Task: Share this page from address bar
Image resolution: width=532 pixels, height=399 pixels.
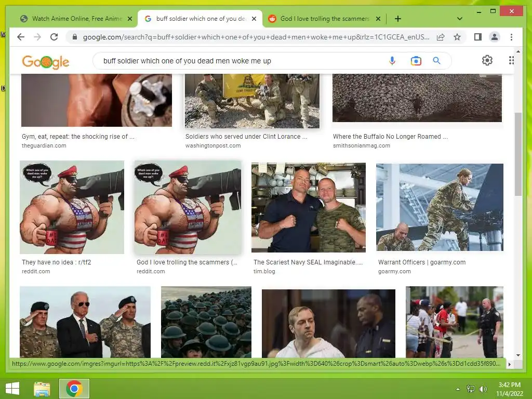Action: tap(441, 37)
